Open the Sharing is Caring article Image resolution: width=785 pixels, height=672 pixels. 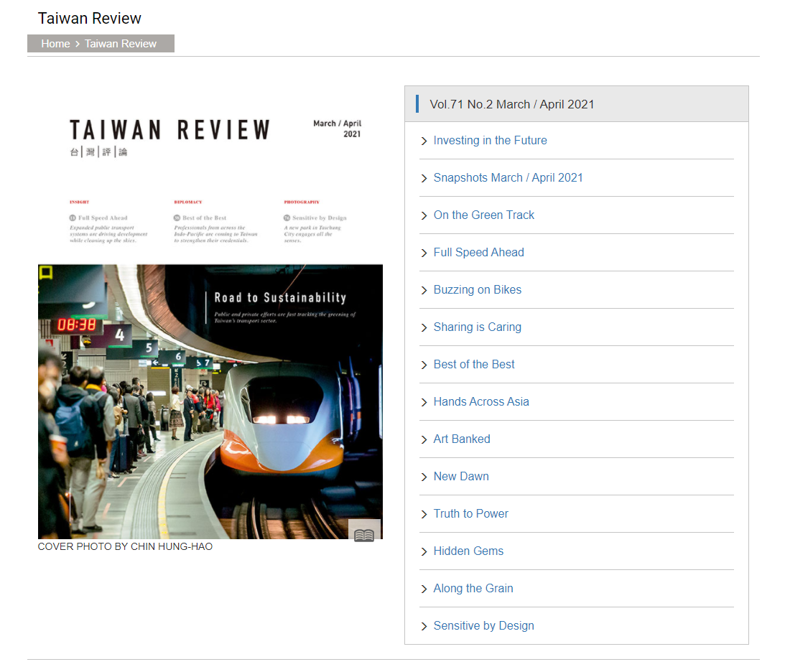pos(477,327)
